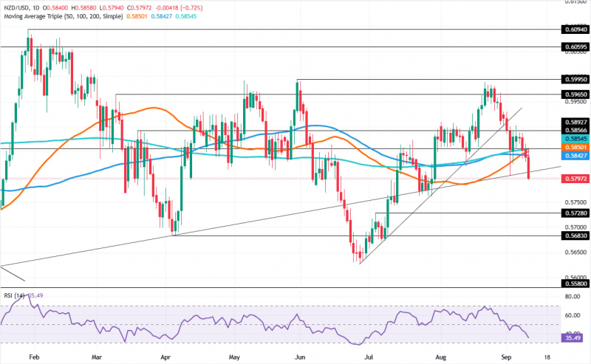Click the 50 SMA value 0.58501 in legend
The height and width of the screenshot is (364, 591).
(137, 16)
